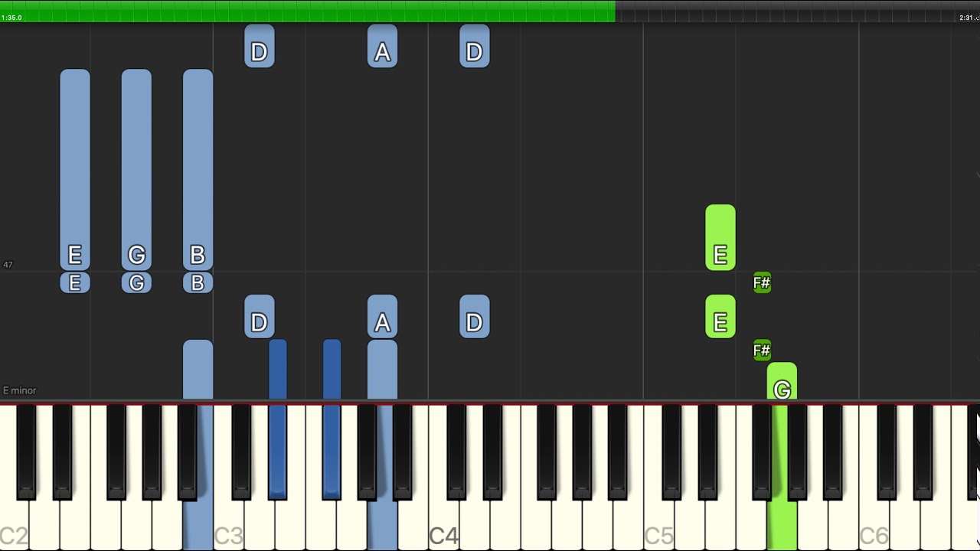
Task: Tap the blue-highlighted D#3 black key
Action: click(x=278, y=452)
